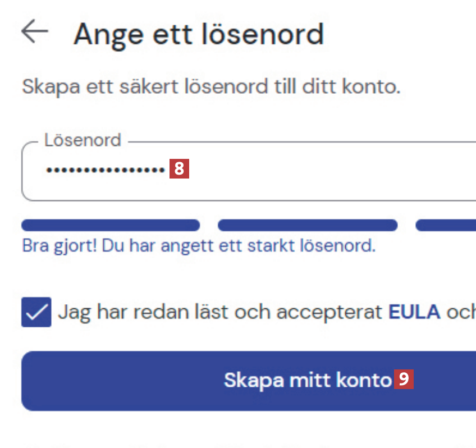This screenshot has height=448, width=476.
Task: Click the middle password strength bar segment
Action: tap(308, 226)
